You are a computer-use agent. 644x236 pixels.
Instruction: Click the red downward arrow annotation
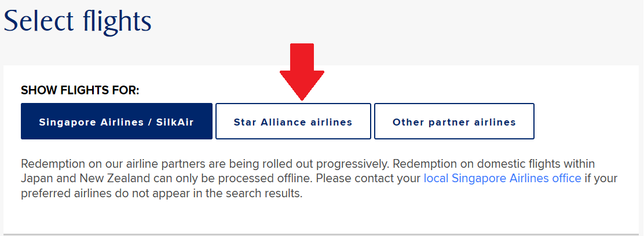coord(302,71)
